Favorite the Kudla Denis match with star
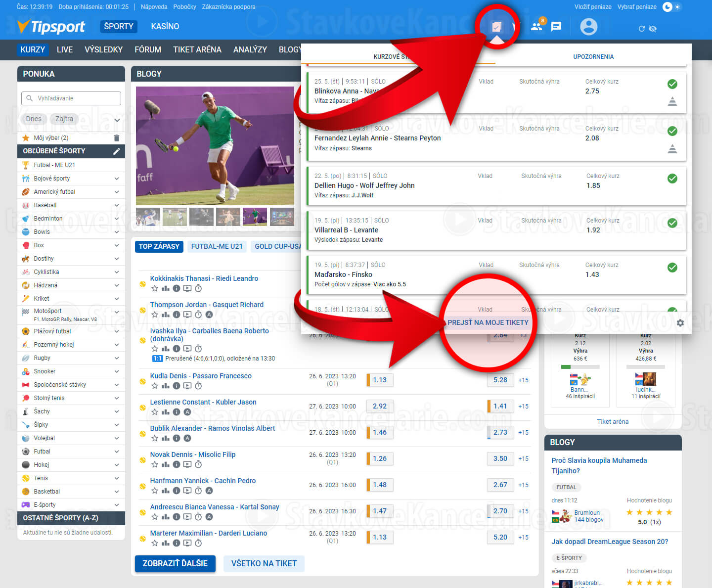Screen dimensions: 712x588 pyautogui.click(x=155, y=386)
